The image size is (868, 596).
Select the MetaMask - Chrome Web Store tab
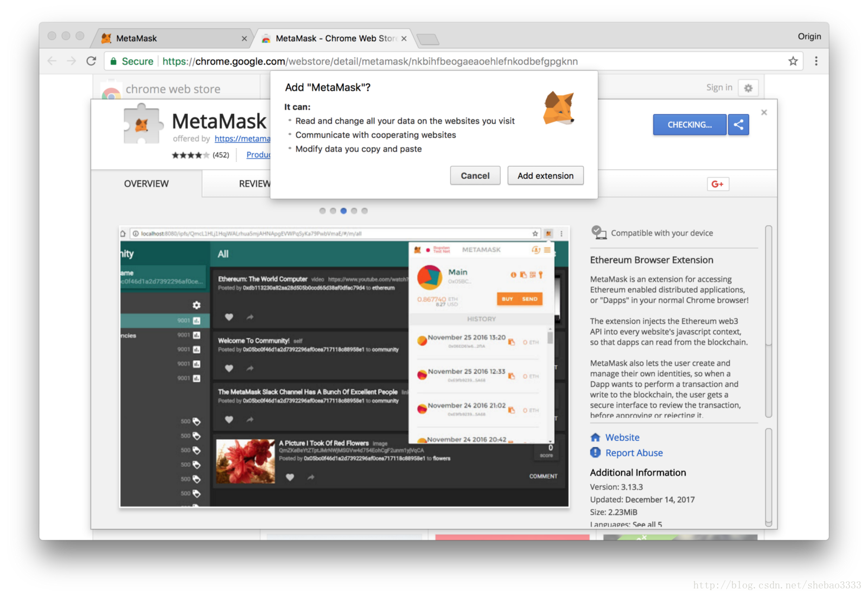(x=334, y=38)
